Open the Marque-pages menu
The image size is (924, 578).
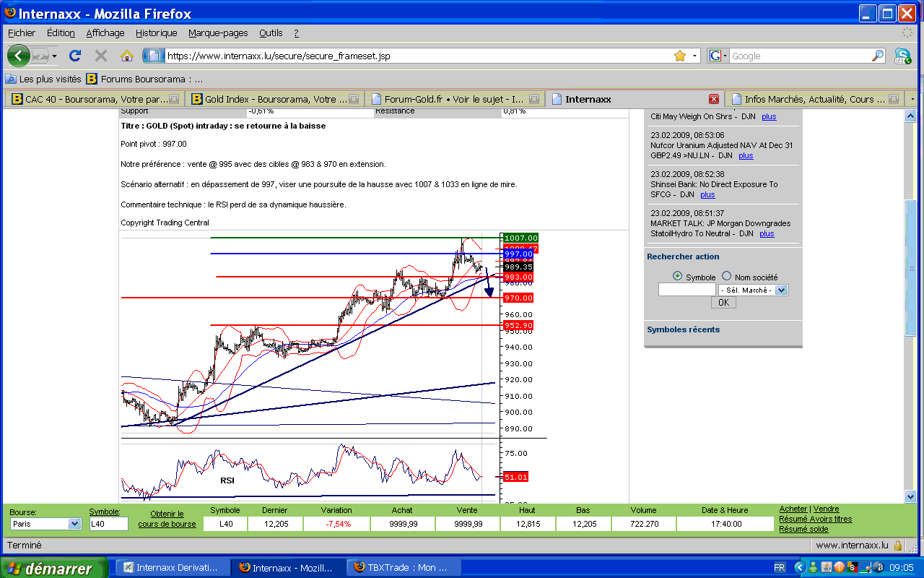(218, 33)
